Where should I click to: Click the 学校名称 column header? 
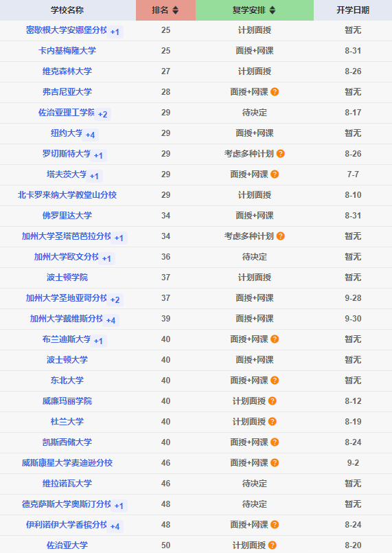67,10
